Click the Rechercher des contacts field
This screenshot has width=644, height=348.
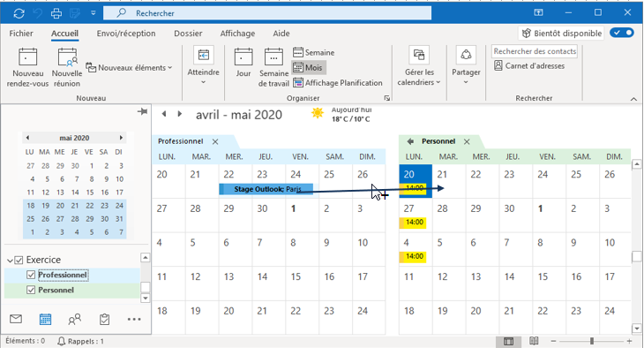[x=535, y=51]
